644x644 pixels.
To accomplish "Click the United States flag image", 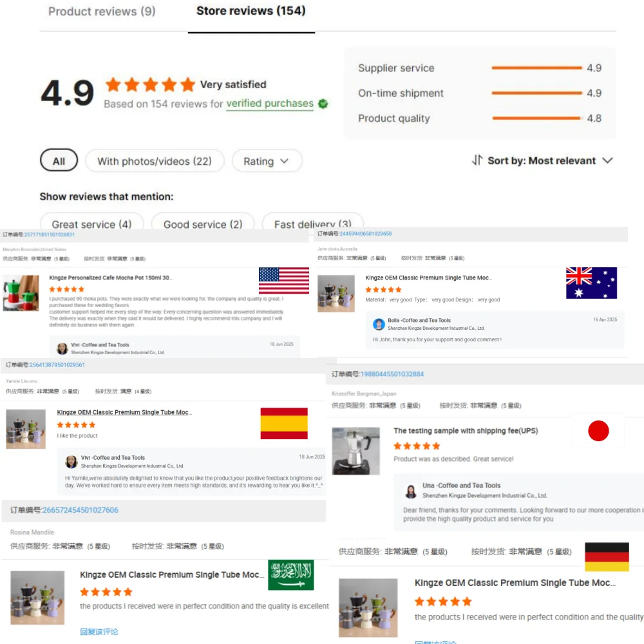I will click(x=284, y=281).
